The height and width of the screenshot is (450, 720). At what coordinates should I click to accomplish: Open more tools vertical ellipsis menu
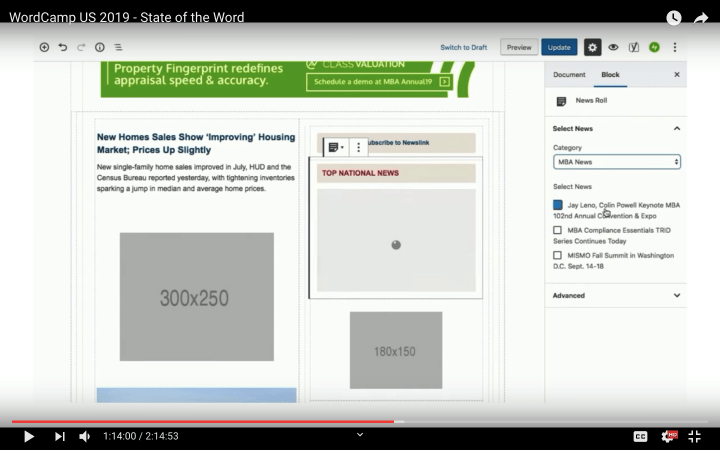click(675, 47)
